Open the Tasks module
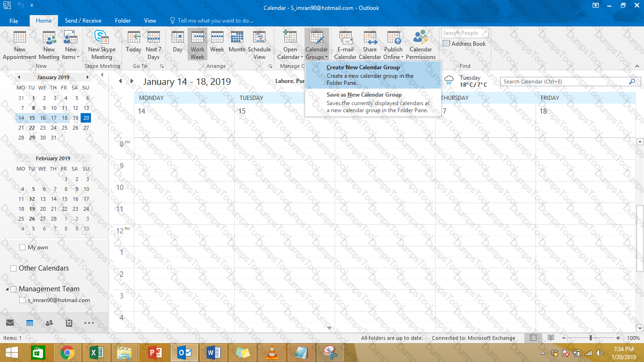Viewport: 644px width, 362px height. point(69,323)
